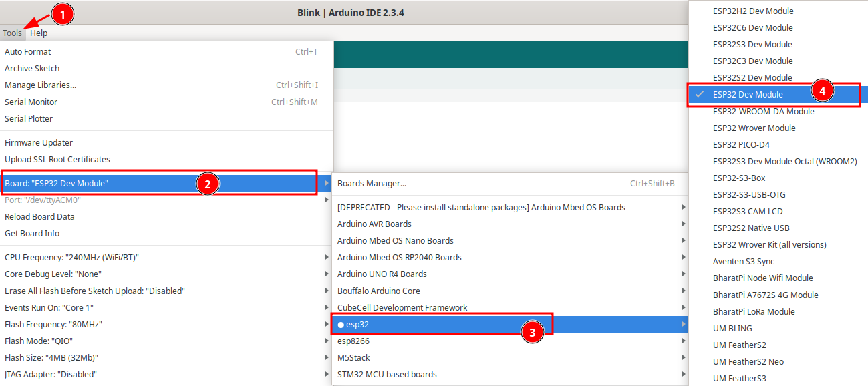Open the Serial Monitor entry
Image resolution: width=868 pixels, height=386 pixels.
point(166,102)
